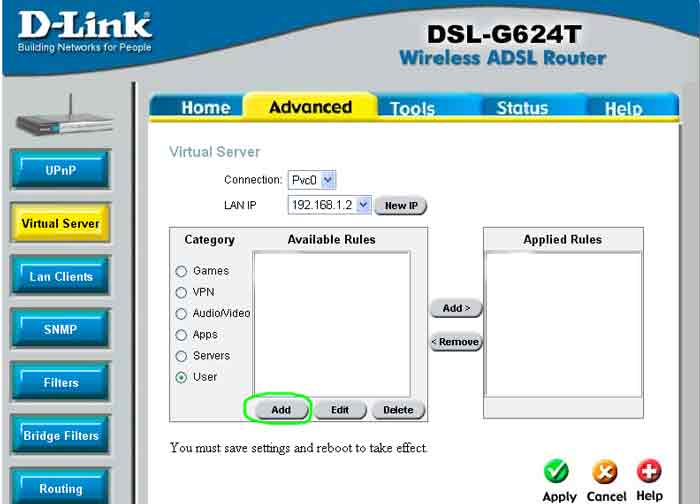Click the Add > button
The width and height of the screenshot is (700, 504).
coord(456,308)
